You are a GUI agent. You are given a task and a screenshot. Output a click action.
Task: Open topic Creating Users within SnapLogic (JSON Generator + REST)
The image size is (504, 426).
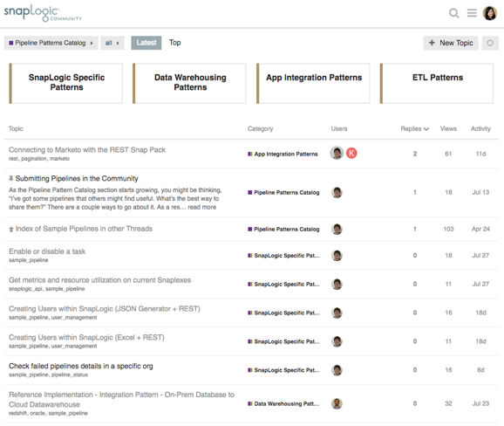(x=105, y=309)
